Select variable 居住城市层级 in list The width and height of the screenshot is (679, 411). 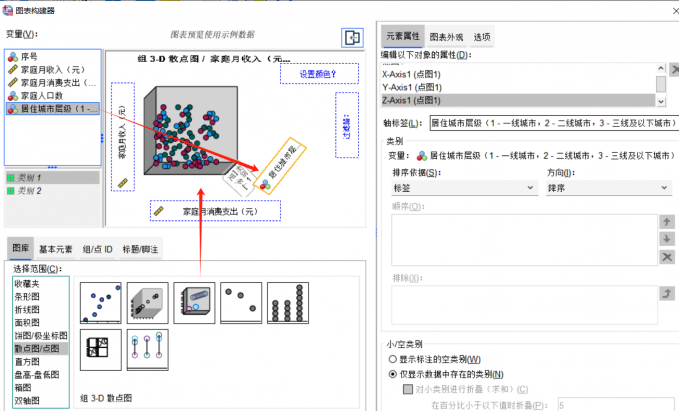[53, 109]
